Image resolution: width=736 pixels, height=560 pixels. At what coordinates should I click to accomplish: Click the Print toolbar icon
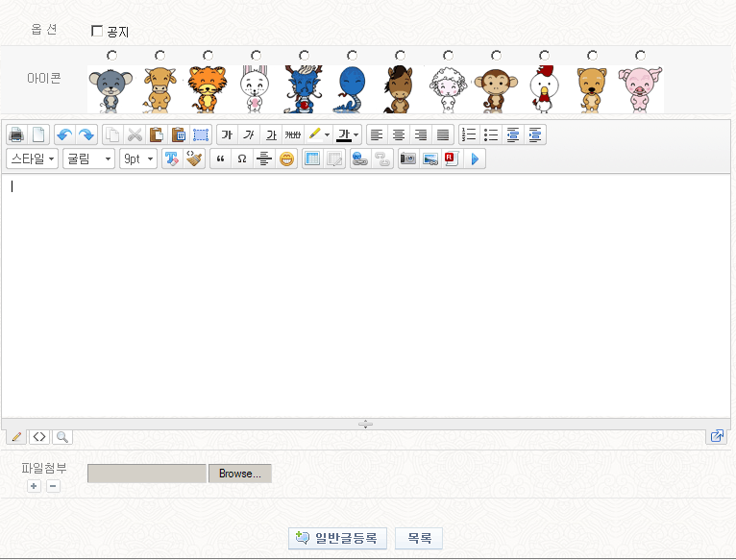tap(16, 135)
